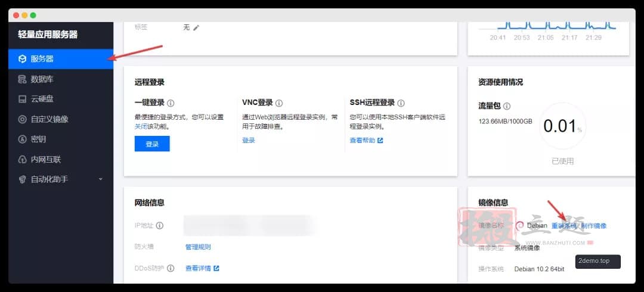Click the info icon beside 一键登录
Viewport: 644px width, 292px height.
pyautogui.click(x=171, y=103)
